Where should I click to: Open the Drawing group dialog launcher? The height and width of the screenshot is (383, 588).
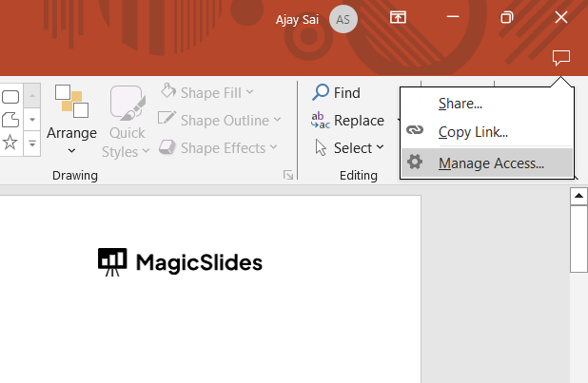287,176
